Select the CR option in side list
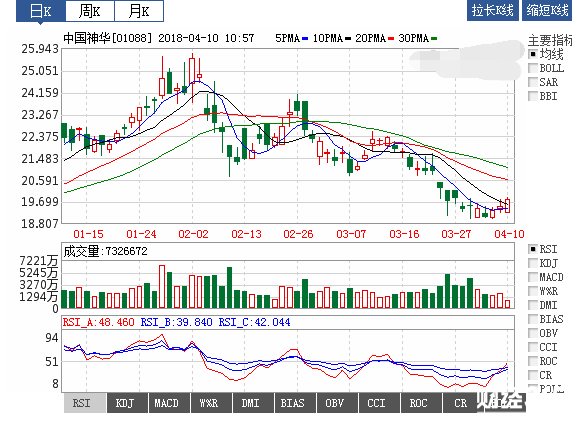The height and width of the screenshot is (428, 572). 533,375
